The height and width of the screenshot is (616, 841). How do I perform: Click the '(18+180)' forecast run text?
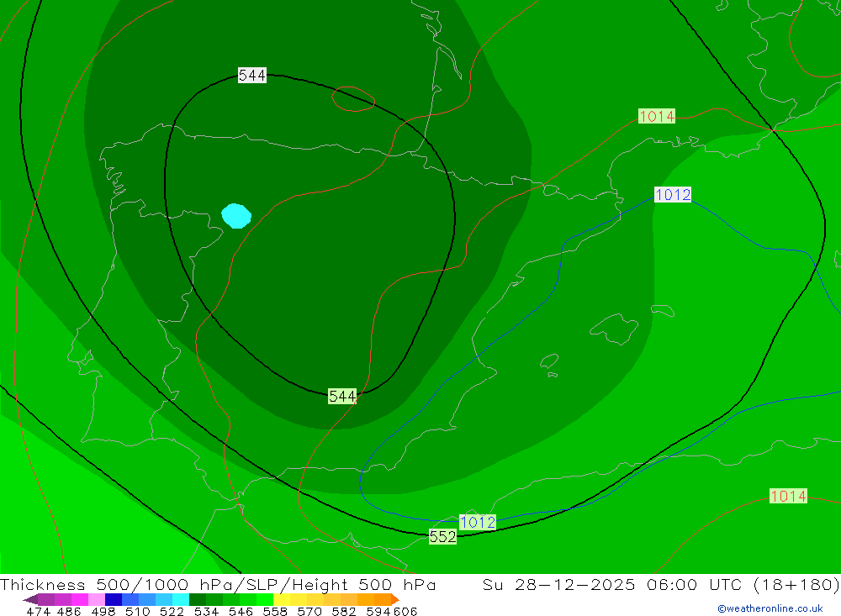pos(796,584)
